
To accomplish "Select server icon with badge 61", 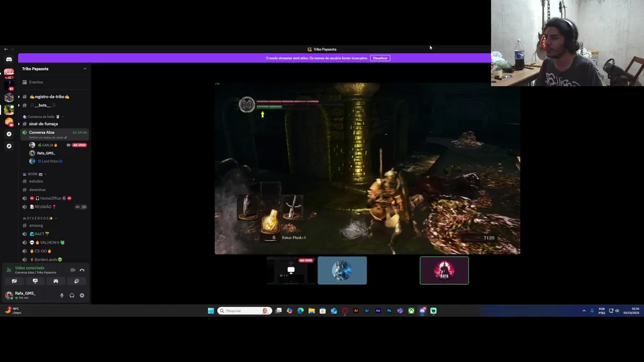I will (9, 85).
